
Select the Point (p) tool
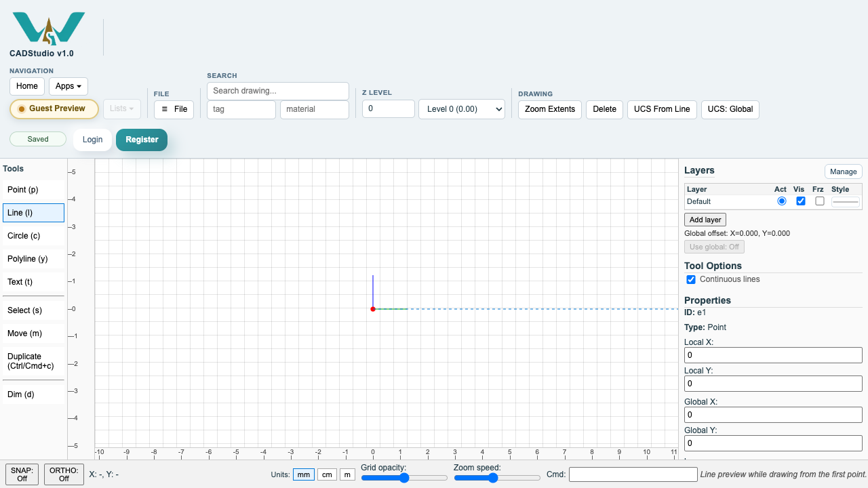(33, 190)
